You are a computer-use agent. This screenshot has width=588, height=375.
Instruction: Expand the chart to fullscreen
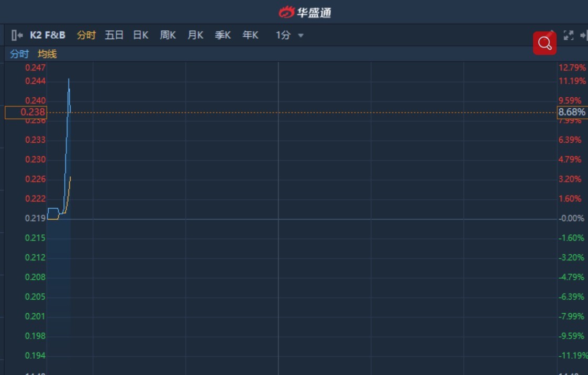pyautogui.click(x=569, y=35)
